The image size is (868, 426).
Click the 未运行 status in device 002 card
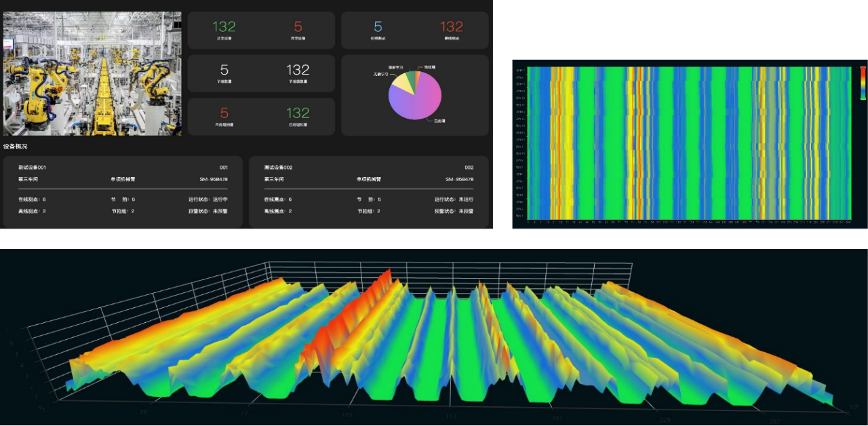pos(466,199)
